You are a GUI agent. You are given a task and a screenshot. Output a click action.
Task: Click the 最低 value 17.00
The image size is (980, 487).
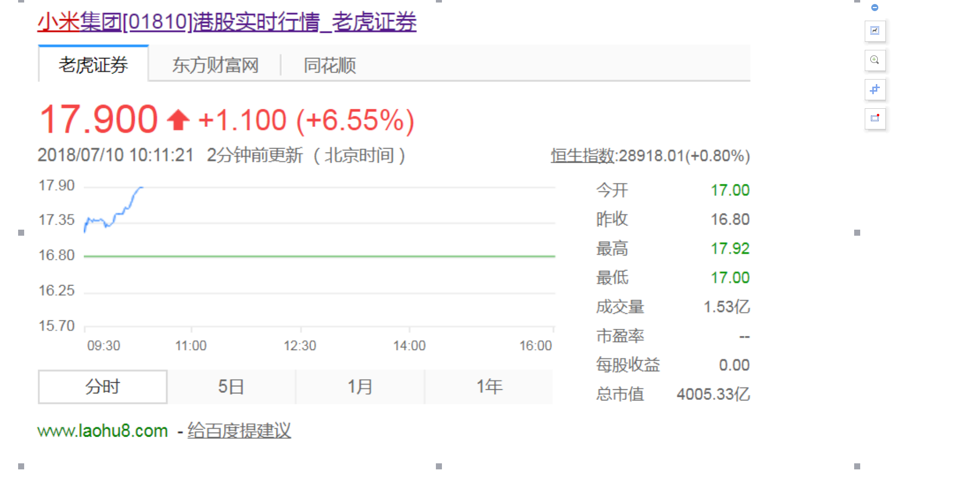pos(730,277)
